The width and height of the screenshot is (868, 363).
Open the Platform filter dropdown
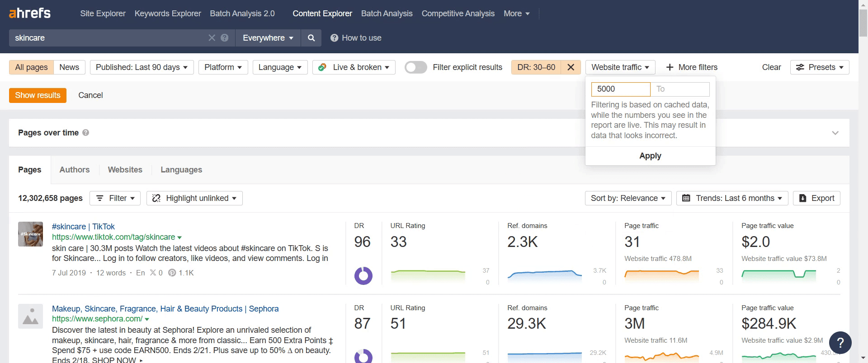coord(223,67)
